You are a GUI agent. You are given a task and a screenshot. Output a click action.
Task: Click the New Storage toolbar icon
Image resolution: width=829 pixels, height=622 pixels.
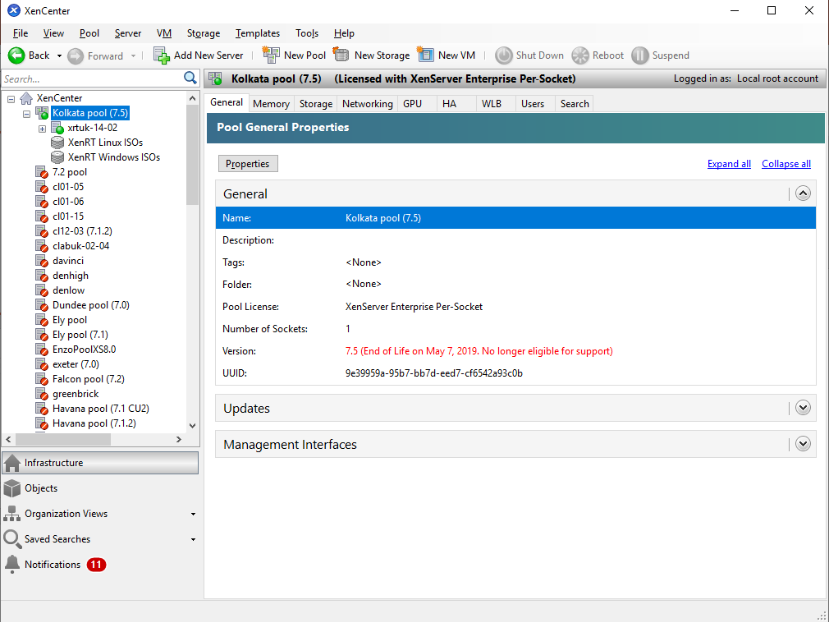(x=341, y=55)
